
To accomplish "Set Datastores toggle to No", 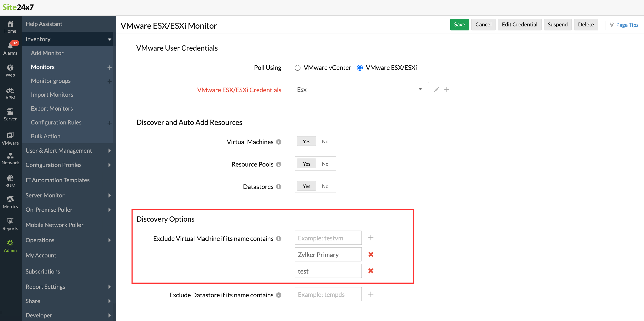I will pyautogui.click(x=325, y=186).
